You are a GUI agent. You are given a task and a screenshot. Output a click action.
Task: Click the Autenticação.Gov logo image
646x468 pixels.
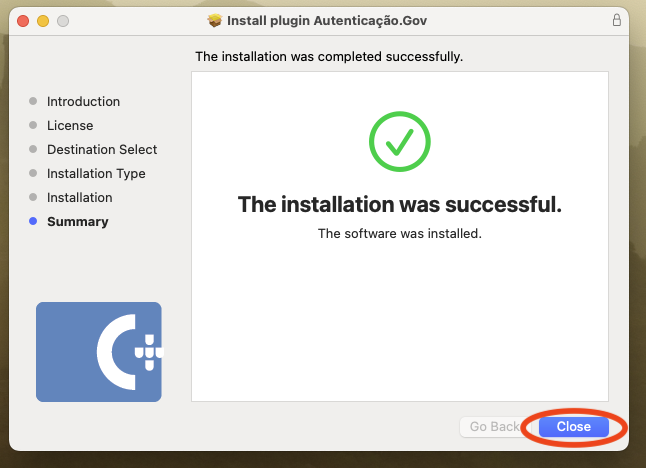coord(99,352)
